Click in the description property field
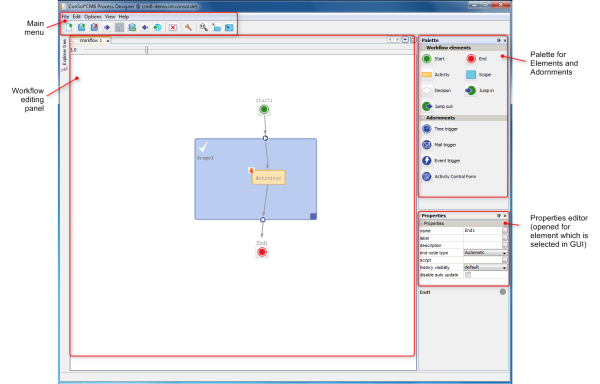Viewport: 600px width, 384px height. click(483, 245)
